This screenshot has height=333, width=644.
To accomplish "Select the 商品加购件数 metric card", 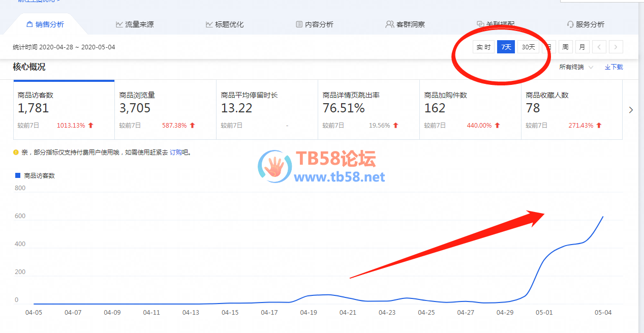I will (470, 109).
